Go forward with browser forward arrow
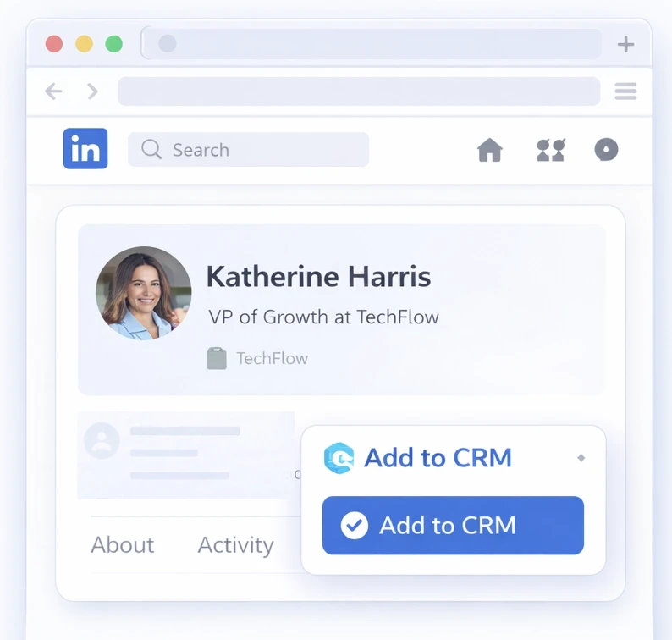The width and height of the screenshot is (672, 640). tap(92, 91)
